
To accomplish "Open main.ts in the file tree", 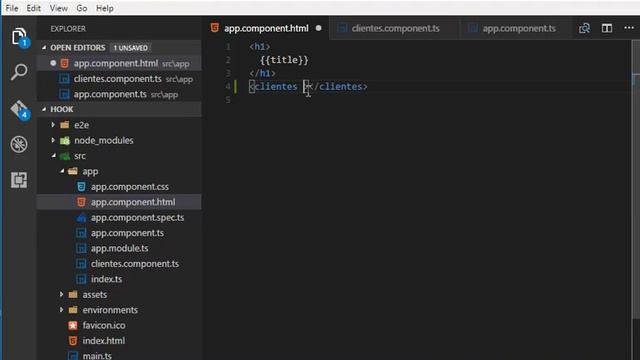I will coord(119,356).
